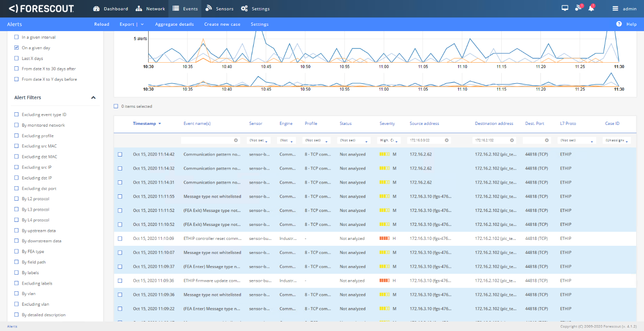Image resolution: width=644 pixels, height=331 pixels.
Task: Click severity bar of the 11:14:42 alert
Action: [x=385, y=154]
